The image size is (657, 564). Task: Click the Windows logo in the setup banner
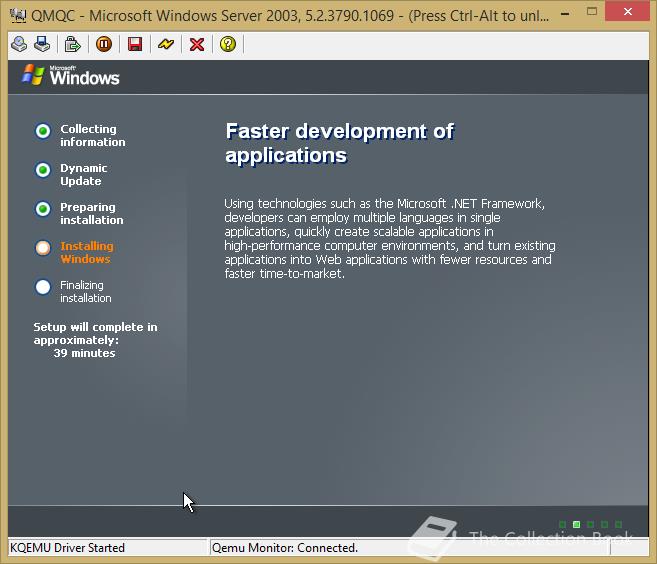(70, 75)
